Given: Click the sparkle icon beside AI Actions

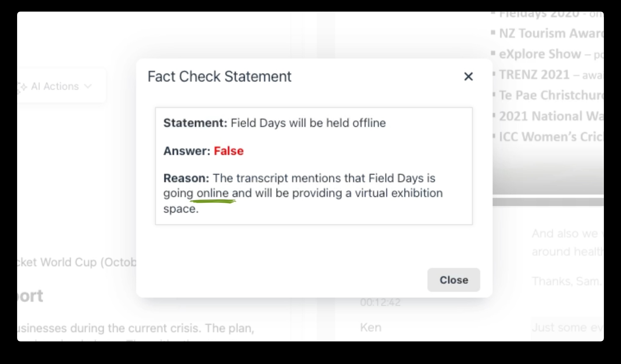Looking at the screenshot, I should tap(22, 87).
